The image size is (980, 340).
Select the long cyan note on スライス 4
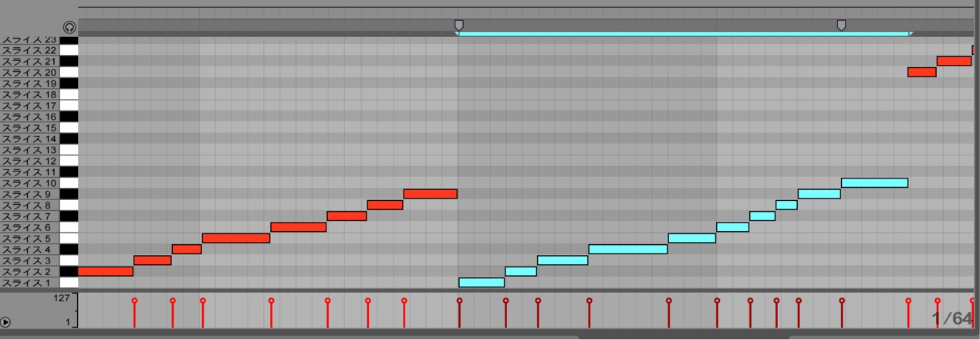[x=628, y=249]
